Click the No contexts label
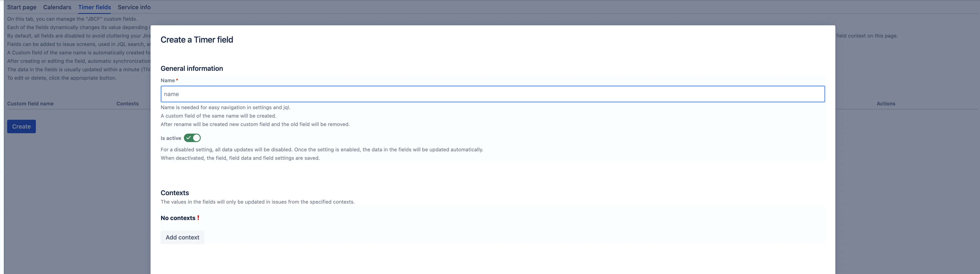 click(178, 218)
